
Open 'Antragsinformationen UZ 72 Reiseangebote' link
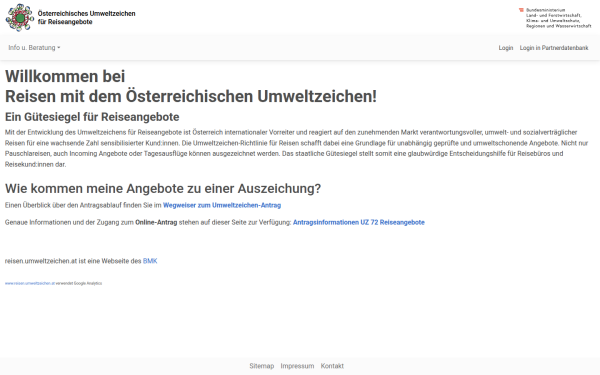359,222
